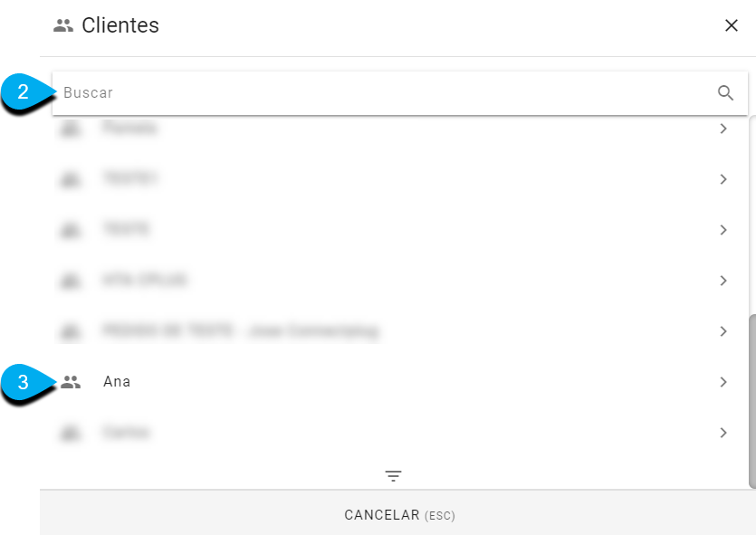Viewport: 756px width, 535px height.
Task: Open Ana's row chevron arrow
Action: [x=723, y=382]
